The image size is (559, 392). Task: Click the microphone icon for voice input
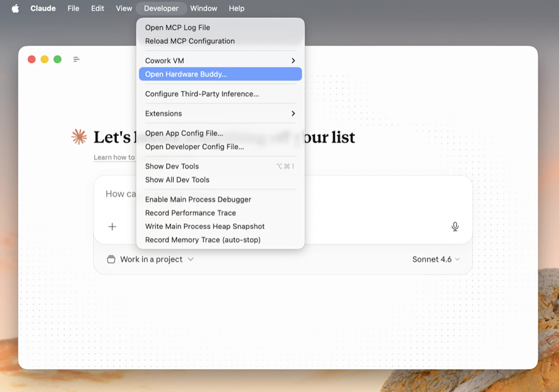(455, 226)
